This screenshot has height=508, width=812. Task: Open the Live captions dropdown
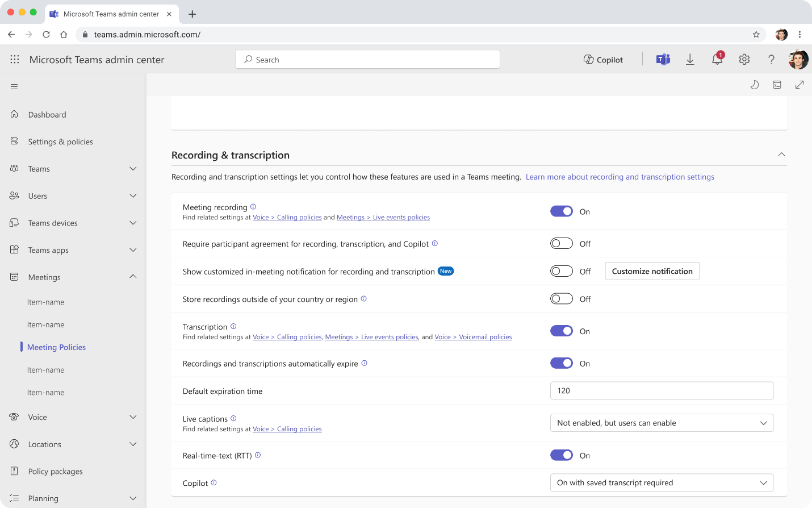[x=662, y=423]
